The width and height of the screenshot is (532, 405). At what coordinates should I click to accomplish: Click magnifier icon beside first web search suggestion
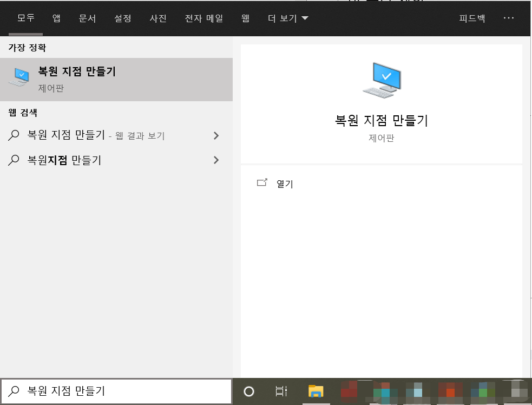click(x=13, y=135)
